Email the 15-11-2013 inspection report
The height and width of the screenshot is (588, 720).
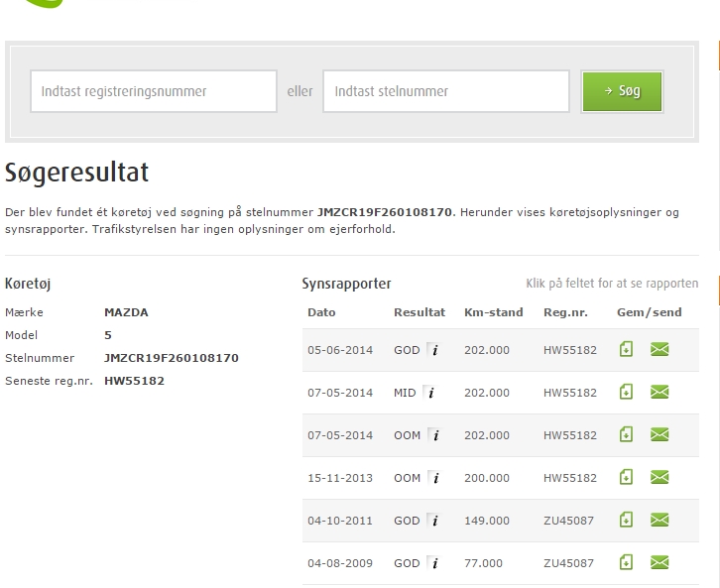[x=660, y=477]
